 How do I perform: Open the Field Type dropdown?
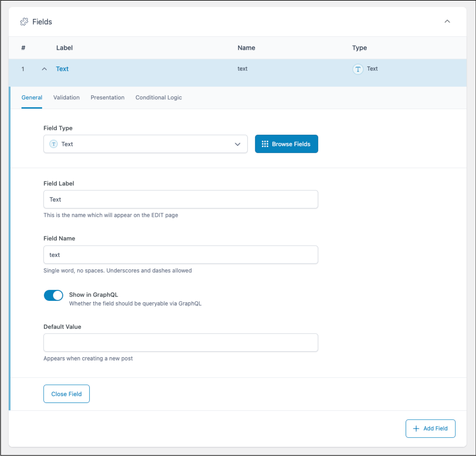pyautogui.click(x=237, y=144)
